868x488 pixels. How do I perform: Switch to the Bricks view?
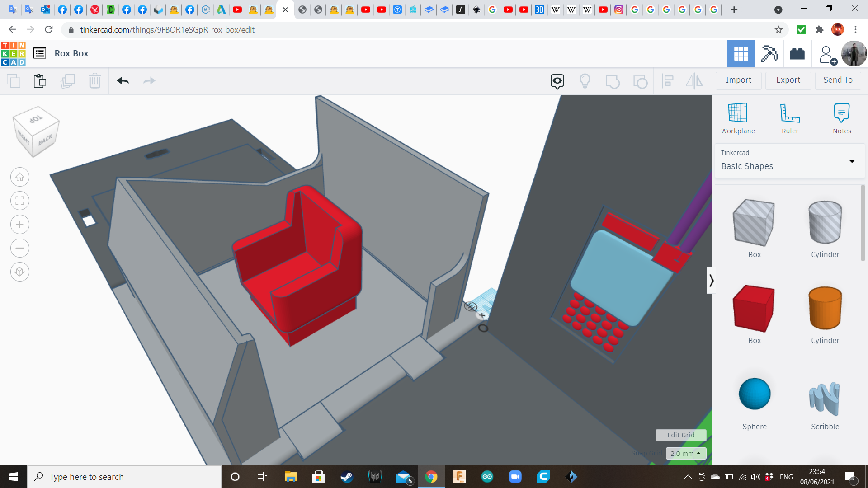797,54
